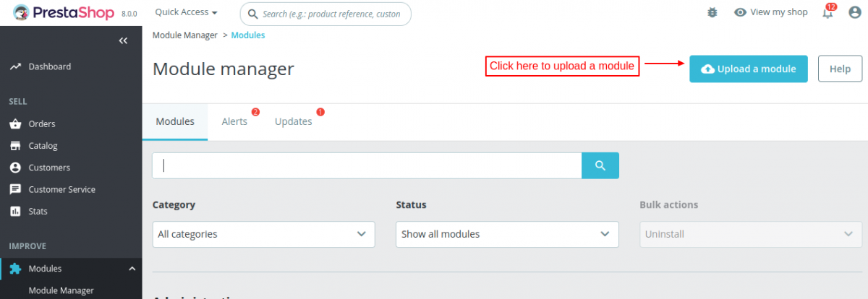
Task: Open Customer Service in sidebar
Action: (61, 189)
